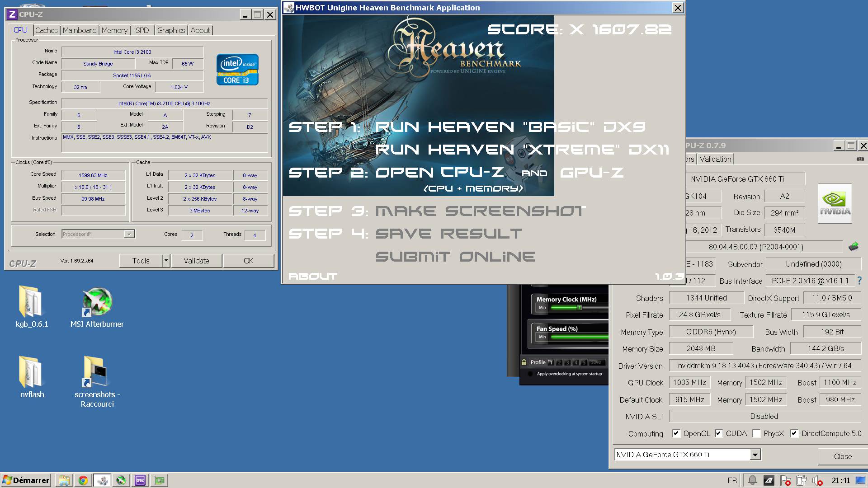868x488 pixels.
Task: Switch to the Graphics tab
Action: click(x=171, y=30)
